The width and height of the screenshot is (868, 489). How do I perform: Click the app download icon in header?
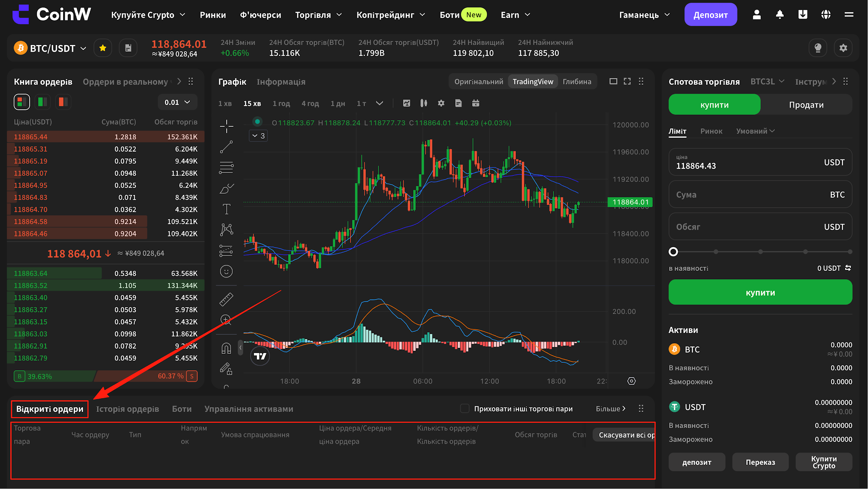tap(803, 15)
